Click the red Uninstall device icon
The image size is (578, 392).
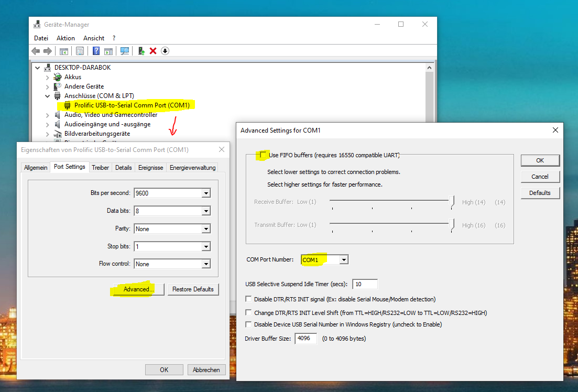click(152, 50)
